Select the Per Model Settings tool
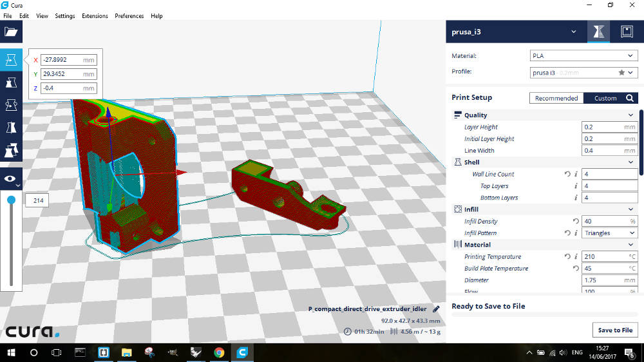Image resolution: width=644 pixels, height=362 pixels. click(11, 150)
